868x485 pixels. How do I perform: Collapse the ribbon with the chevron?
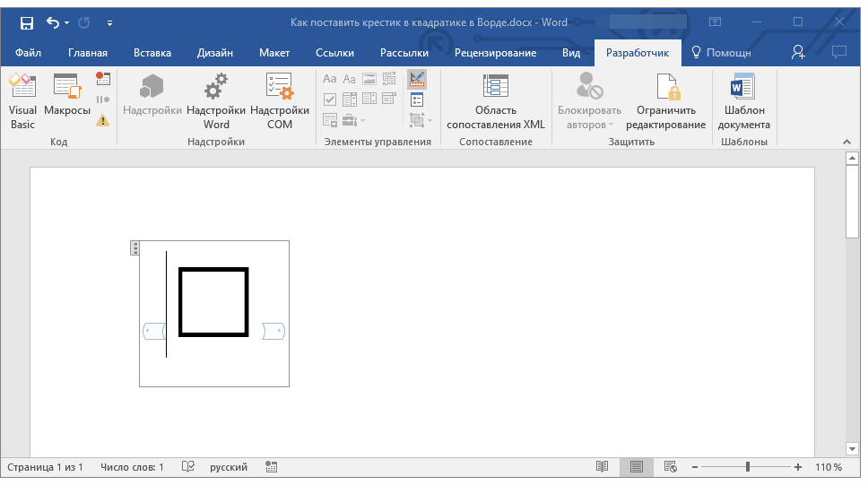click(x=846, y=142)
